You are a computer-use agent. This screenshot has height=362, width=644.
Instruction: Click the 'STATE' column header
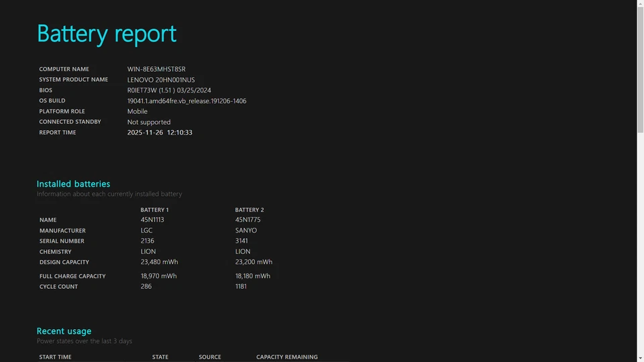[160, 357]
